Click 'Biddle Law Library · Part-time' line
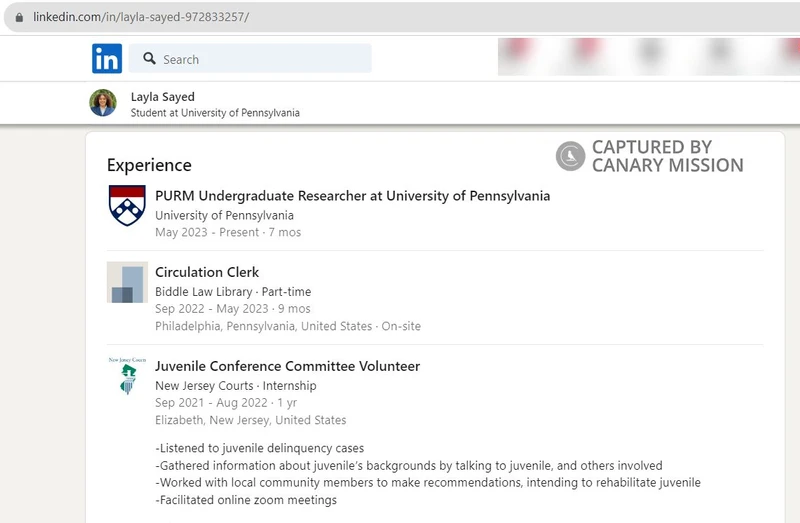800x523 pixels. tap(233, 292)
